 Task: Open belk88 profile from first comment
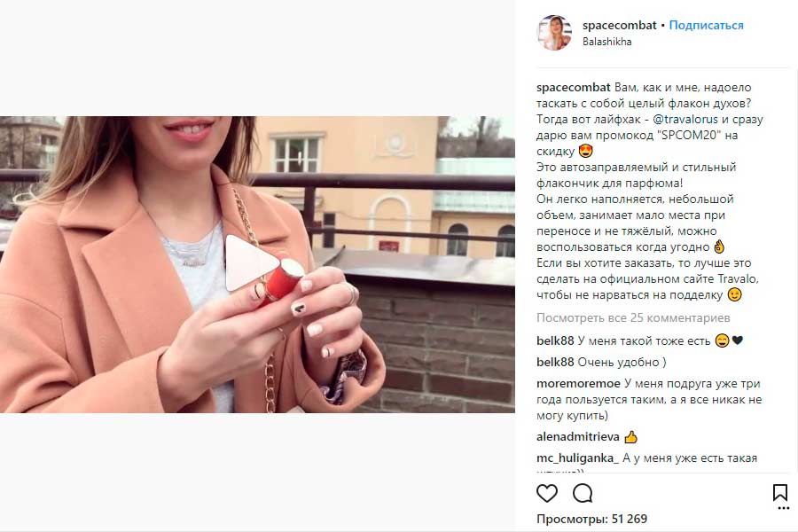pos(555,340)
